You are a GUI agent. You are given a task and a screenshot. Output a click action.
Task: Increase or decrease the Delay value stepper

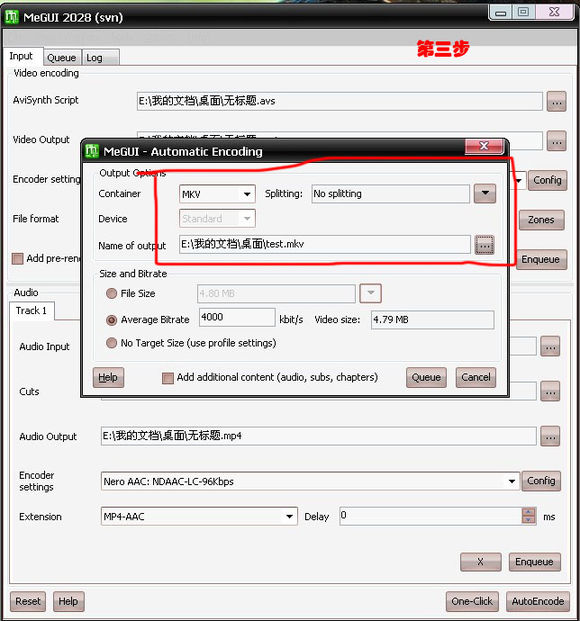[528, 516]
